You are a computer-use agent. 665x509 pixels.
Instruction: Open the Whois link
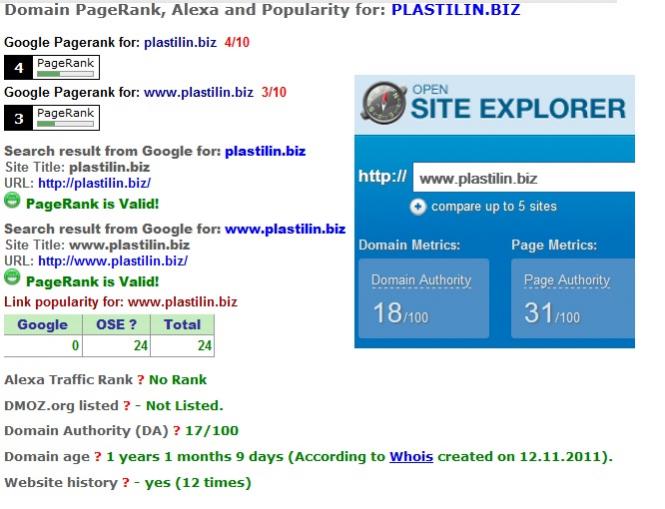pos(411,457)
